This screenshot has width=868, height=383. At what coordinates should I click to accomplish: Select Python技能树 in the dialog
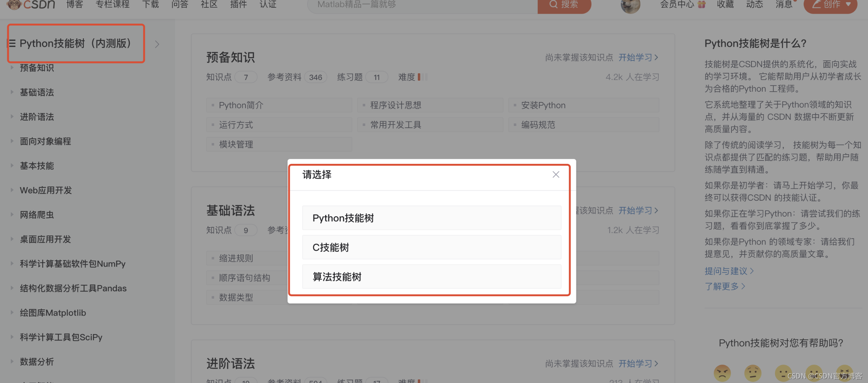pyautogui.click(x=431, y=218)
